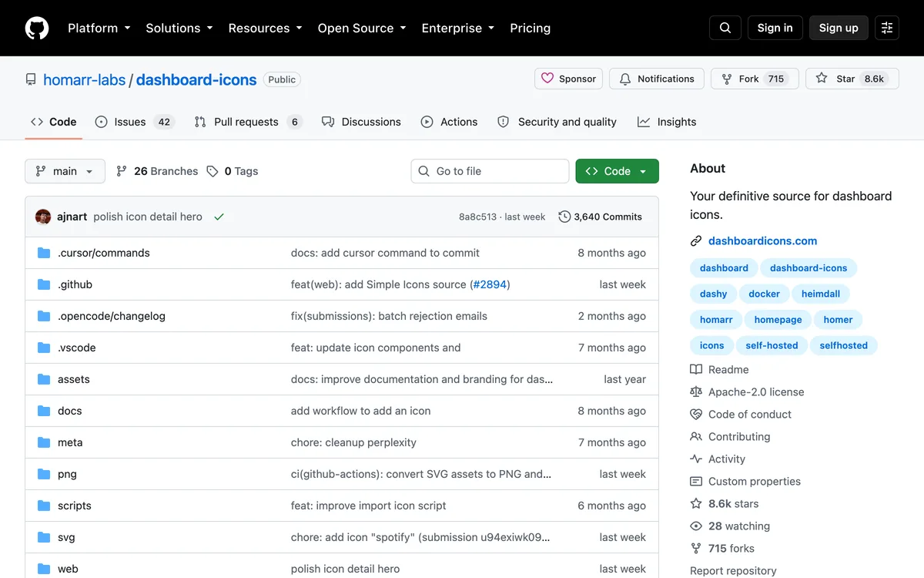The height and width of the screenshot is (578, 924).
Task: Click the svg folder icon
Action: click(x=44, y=537)
